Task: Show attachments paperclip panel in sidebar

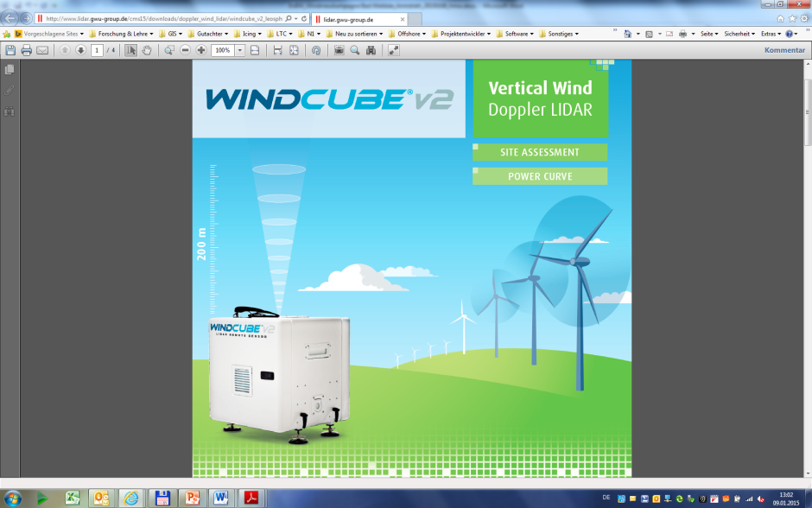Action: [10, 90]
